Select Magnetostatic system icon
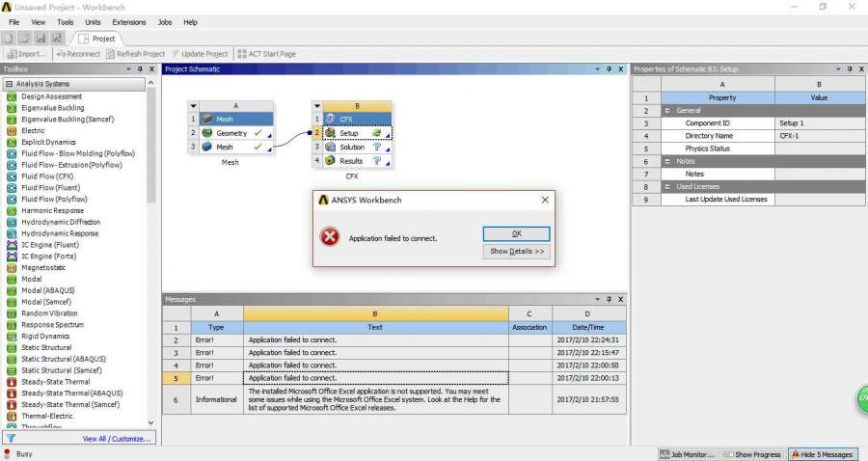The height and width of the screenshot is (461, 868). pos(11,268)
